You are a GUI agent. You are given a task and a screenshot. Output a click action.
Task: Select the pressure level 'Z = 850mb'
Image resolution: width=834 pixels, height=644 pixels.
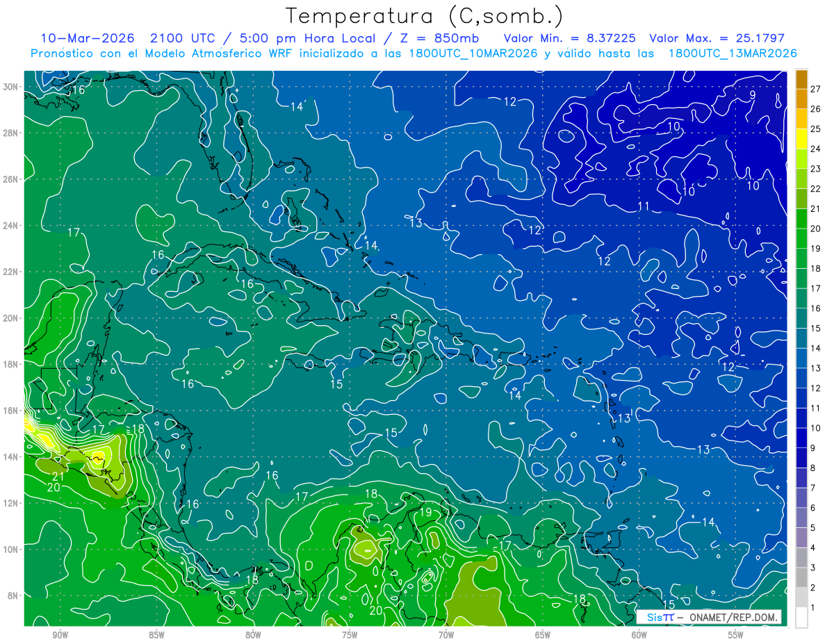click(437, 38)
